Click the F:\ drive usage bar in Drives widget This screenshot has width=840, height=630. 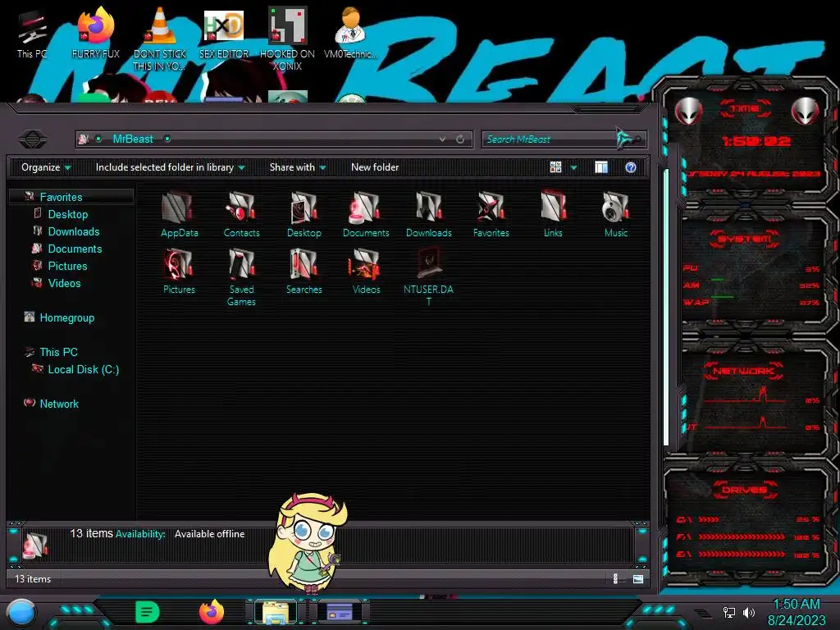tap(742, 536)
